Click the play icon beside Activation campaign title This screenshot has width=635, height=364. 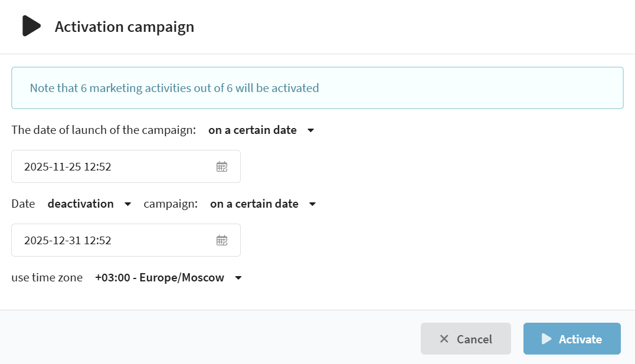(x=31, y=26)
